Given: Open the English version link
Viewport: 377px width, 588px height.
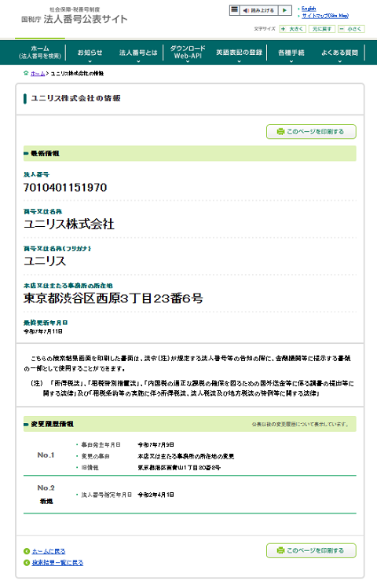Looking at the screenshot, I should click(309, 9).
